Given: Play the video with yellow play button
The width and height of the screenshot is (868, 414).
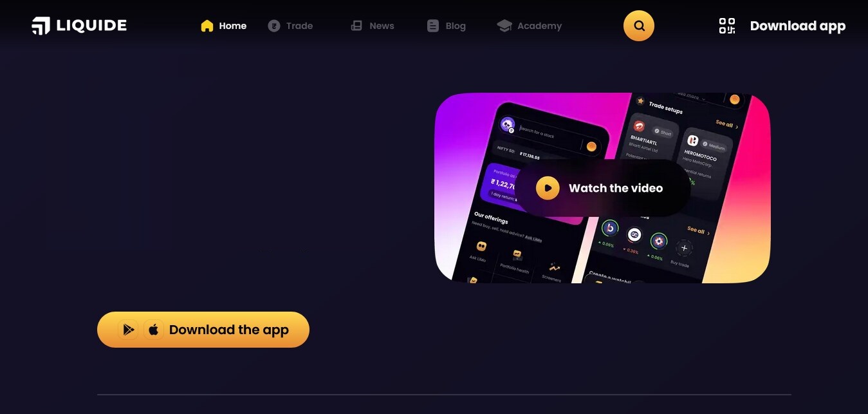Looking at the screenshot, I should pos(548,188).
